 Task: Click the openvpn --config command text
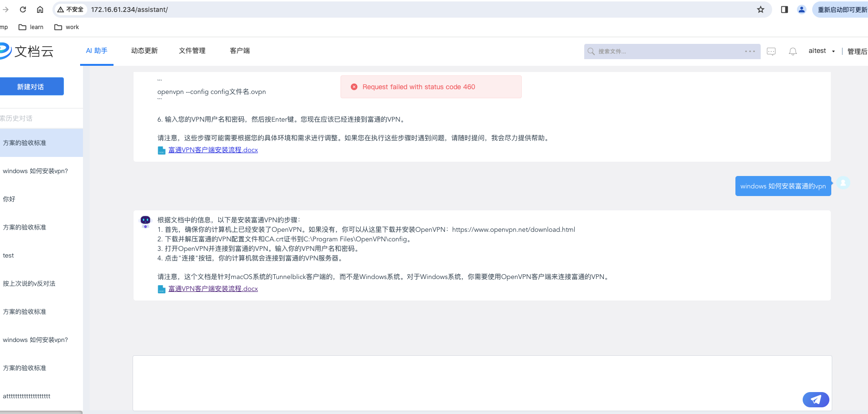212,92
